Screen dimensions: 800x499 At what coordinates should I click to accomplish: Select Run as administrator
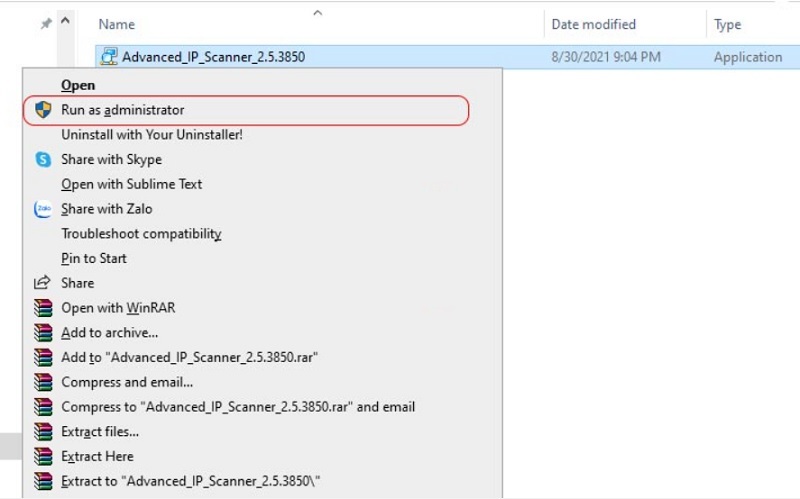pos(122,110)
